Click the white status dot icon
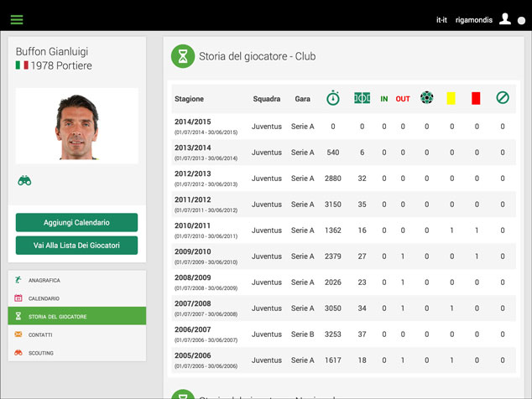The height and width of the screenshot is (399, 532). click(521, 21)
